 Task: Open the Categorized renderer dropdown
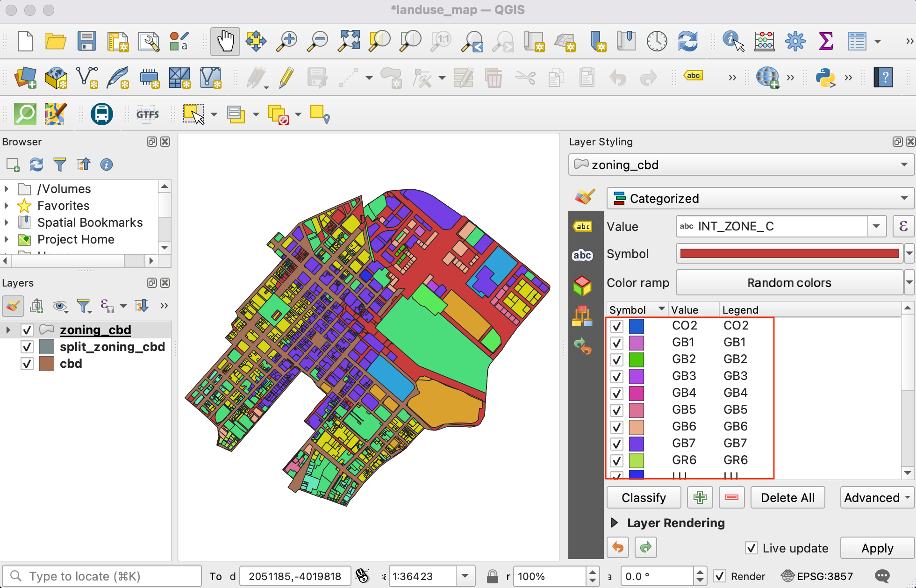point(760,199)
